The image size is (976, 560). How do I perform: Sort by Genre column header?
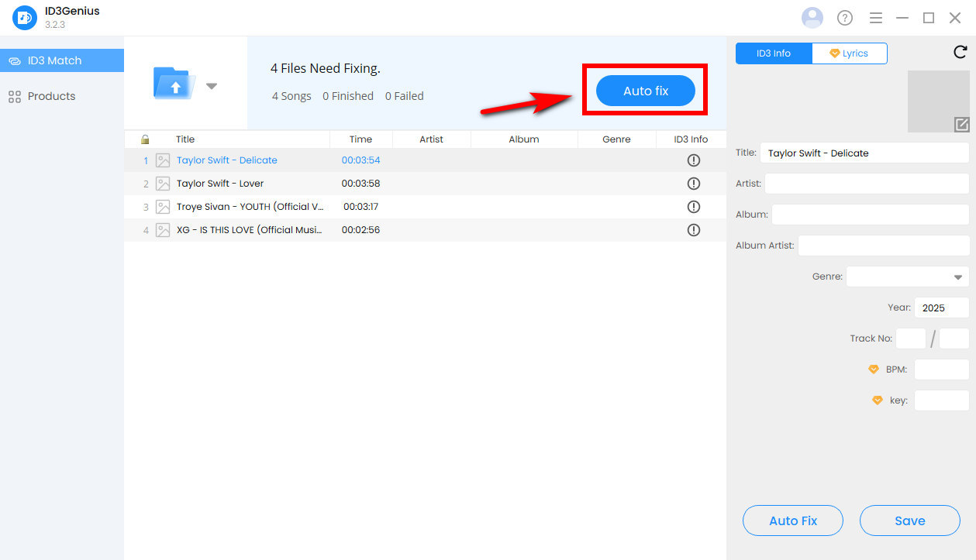616,139
